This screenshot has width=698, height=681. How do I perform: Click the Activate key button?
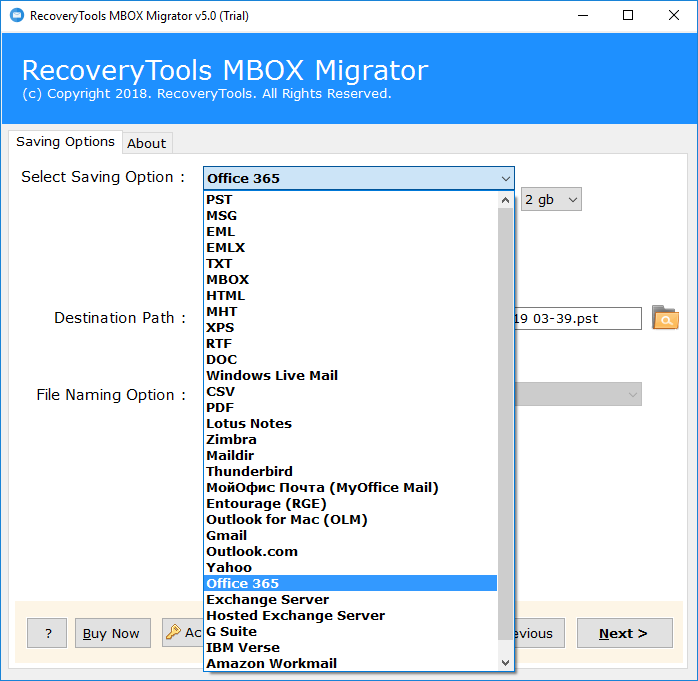tap(183, 632)
